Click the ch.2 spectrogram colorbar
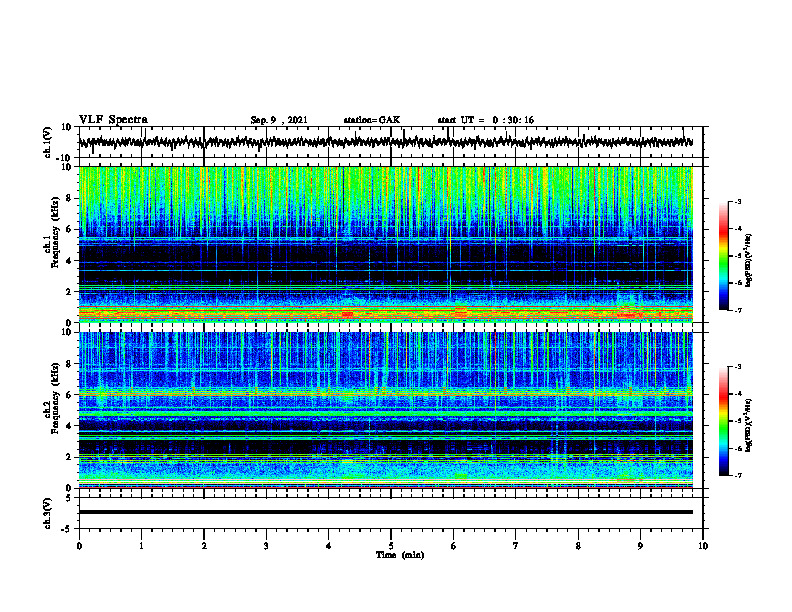 pos(723,421)
